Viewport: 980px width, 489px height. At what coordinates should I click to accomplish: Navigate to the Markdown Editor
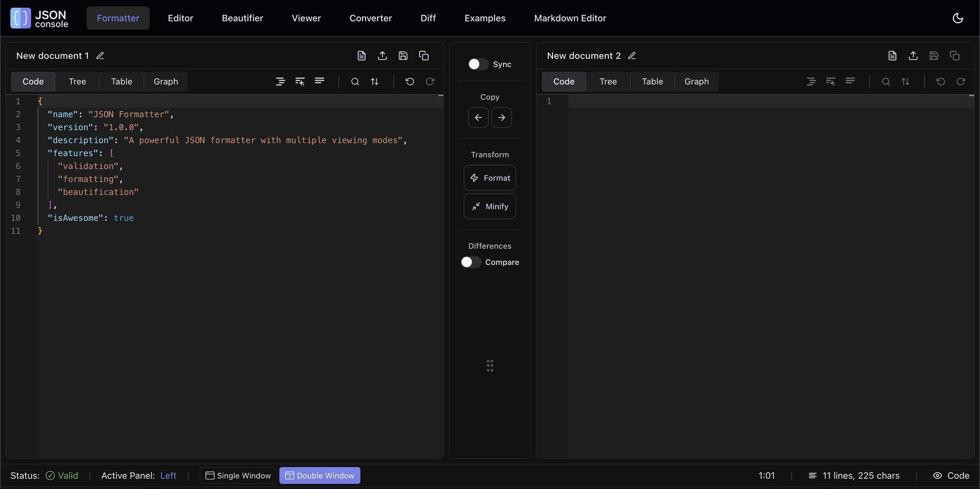(570, 18)
